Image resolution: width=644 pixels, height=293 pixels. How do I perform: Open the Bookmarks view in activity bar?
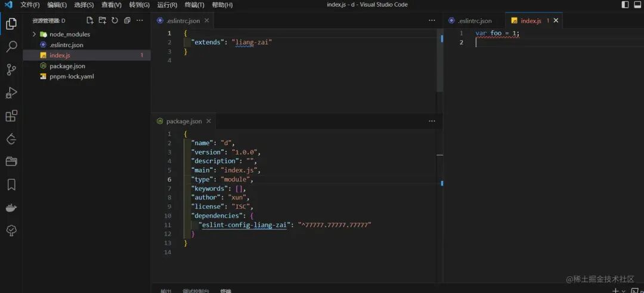[11, 184]
